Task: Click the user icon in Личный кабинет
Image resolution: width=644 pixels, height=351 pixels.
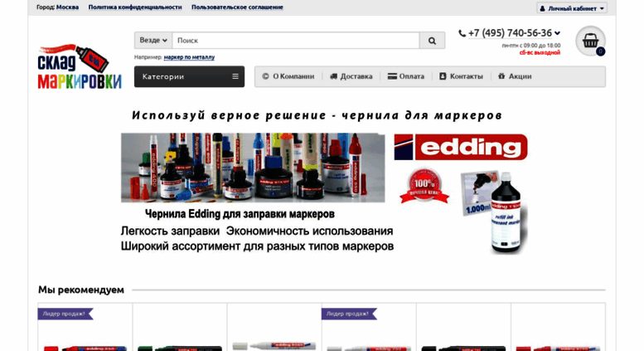Action: click(x=542, y=8)
